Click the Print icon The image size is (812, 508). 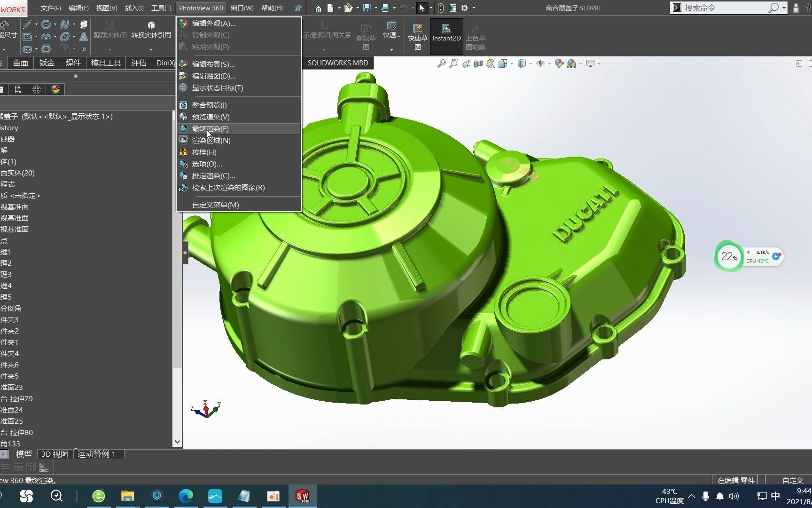[x=385, y=8]
